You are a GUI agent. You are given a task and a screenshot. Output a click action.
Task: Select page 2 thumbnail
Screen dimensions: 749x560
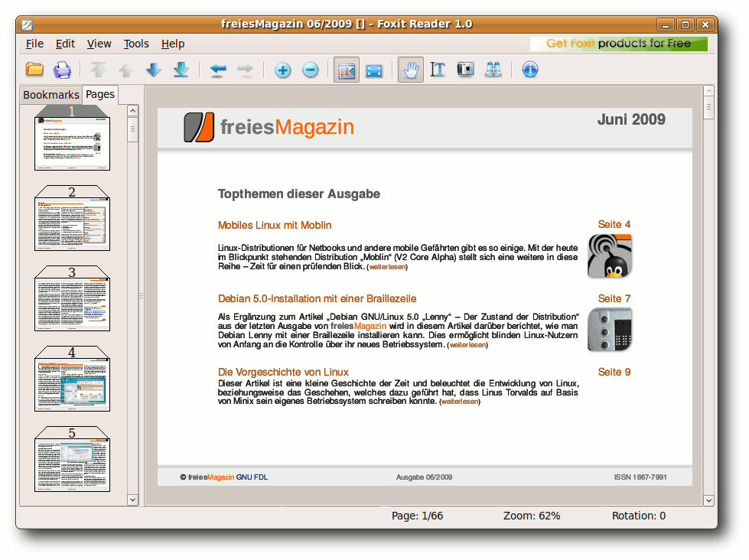(72, 218)
